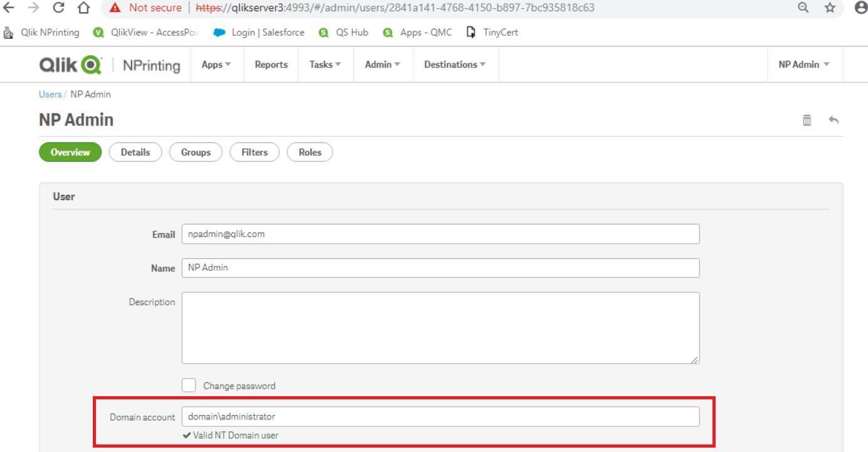This screenshot has height=452, width=868.
Task: Click the Domain account input field
Action: tap(440, 417)
